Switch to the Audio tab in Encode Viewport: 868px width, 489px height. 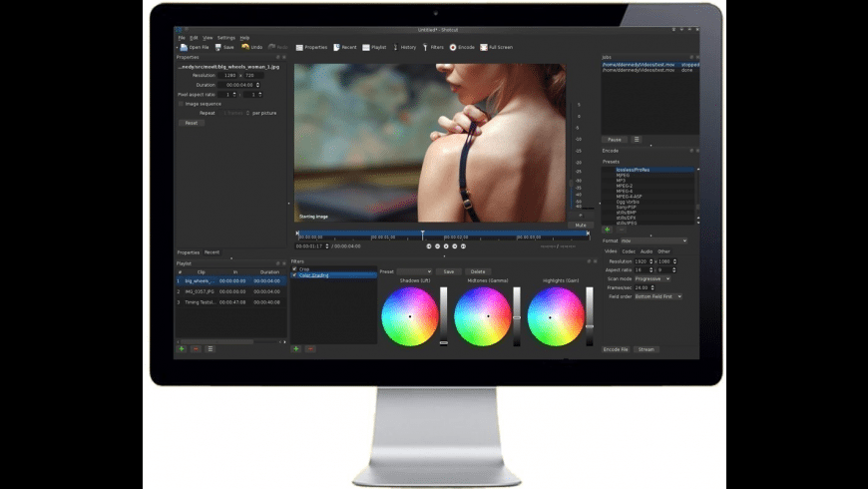[x=647, y=251]
